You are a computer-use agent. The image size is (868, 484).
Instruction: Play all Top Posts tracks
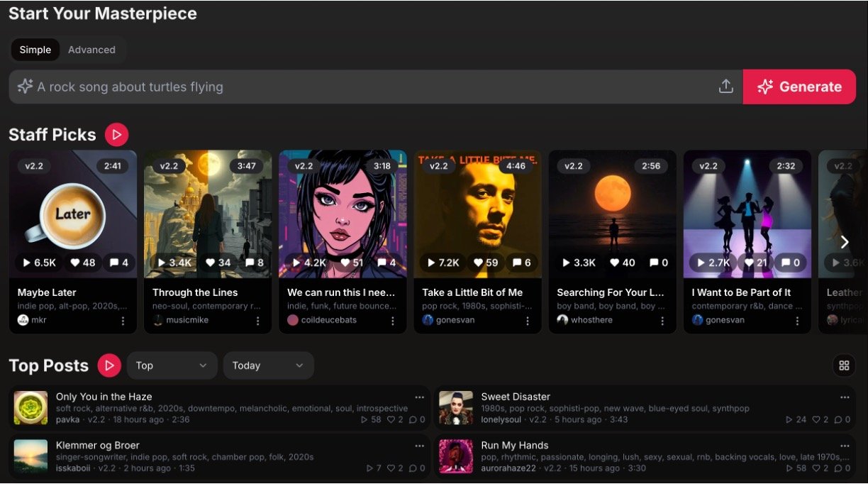click(108, 365)
